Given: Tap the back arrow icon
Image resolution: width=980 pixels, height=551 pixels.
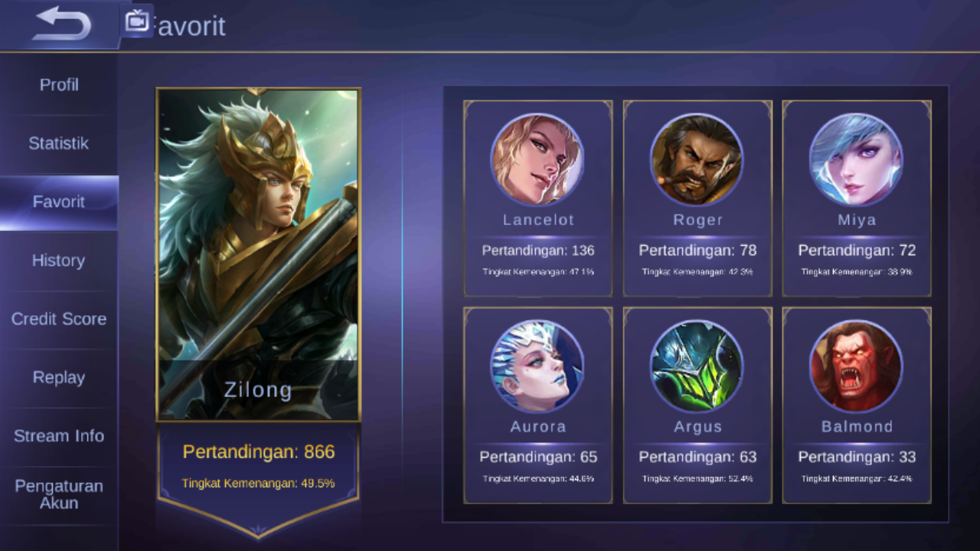Looking at the screenshot, I should [62, 24].
